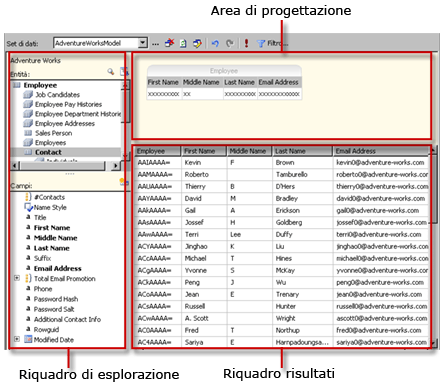The width and height of the screenshot is (445, 386).
Task: Select the Title field
Action: (40, 218)
